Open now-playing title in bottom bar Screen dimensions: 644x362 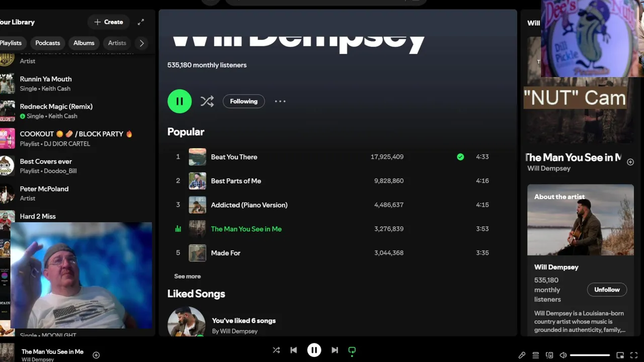[52, 351]
